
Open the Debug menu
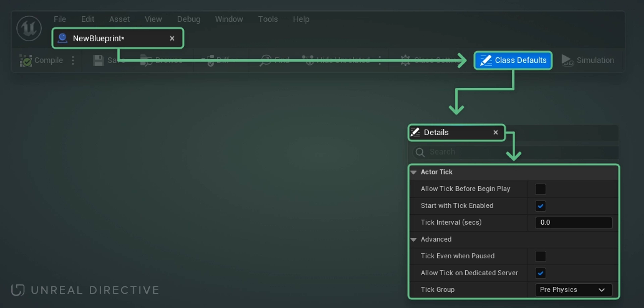(189, 19)
